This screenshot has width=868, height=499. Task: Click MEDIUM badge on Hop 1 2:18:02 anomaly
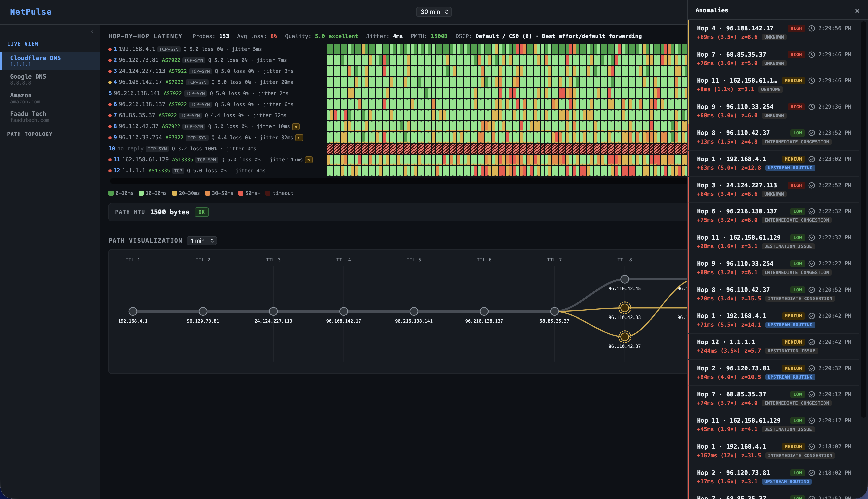pyautogui.click(x=793, y=447)
